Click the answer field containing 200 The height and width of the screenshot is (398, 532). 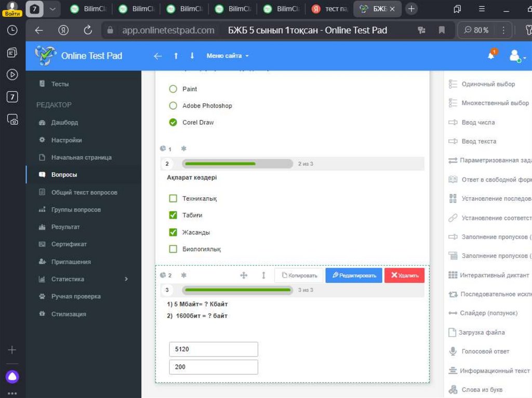pyautogui.click(x=214, y=367)
